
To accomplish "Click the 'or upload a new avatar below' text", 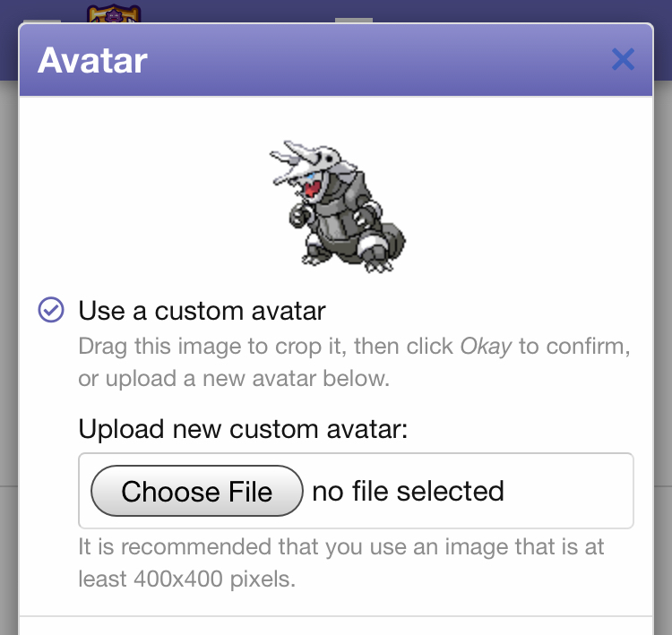I will pyautogui.click(x=233, y=377).
